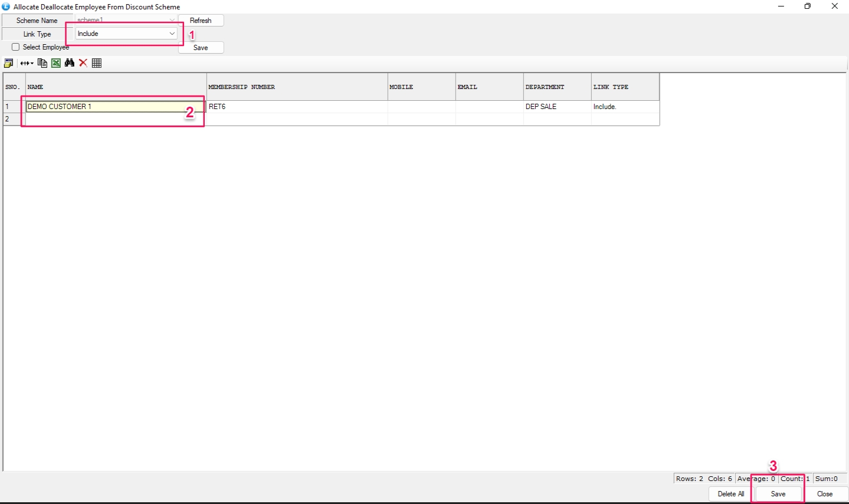Export grid using the green Excel icon

click(56, 63)
